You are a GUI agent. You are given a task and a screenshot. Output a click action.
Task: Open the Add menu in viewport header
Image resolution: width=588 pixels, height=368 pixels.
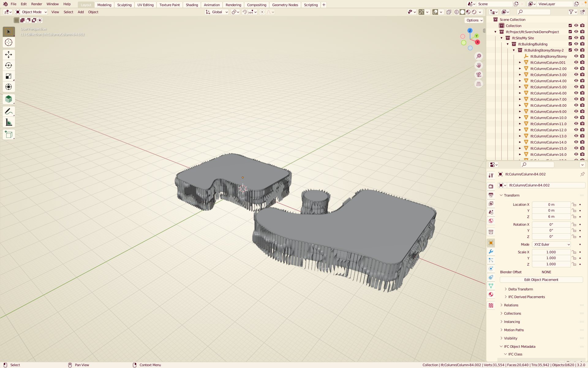pos(81,12)
